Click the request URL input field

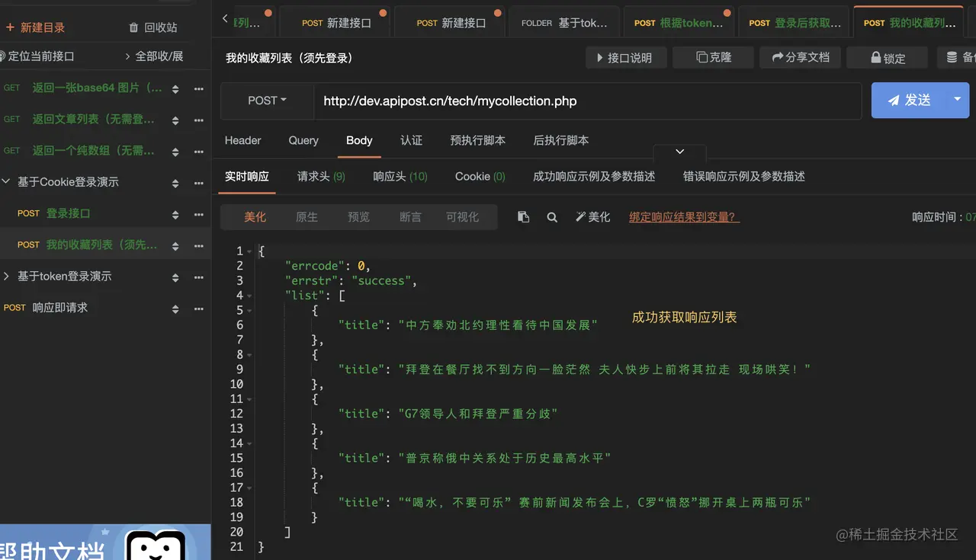point(587,101)
